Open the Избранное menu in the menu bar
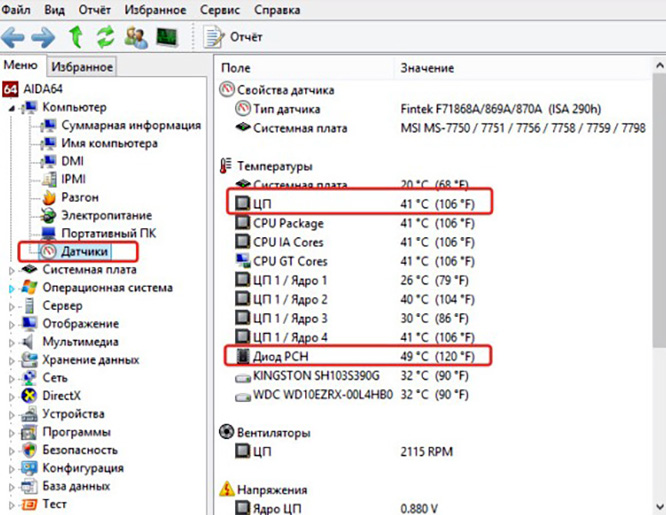 click(x=155, y=9)
